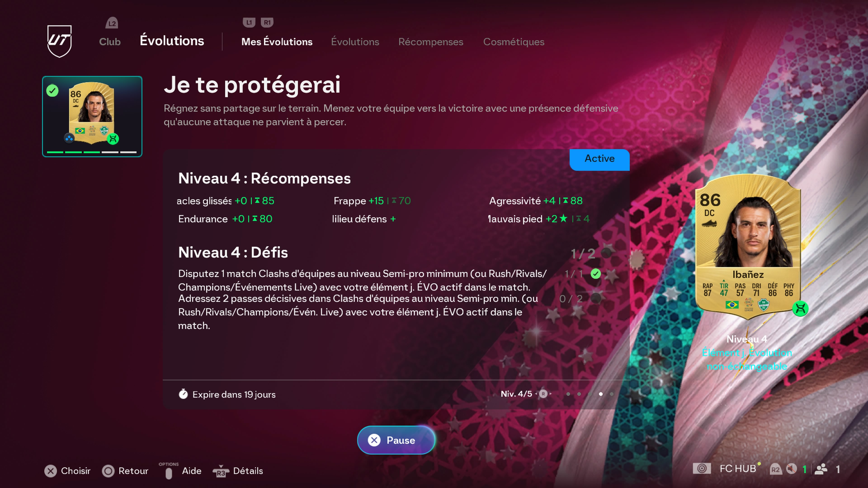Click the FC HUB target icon

[702, 469]
